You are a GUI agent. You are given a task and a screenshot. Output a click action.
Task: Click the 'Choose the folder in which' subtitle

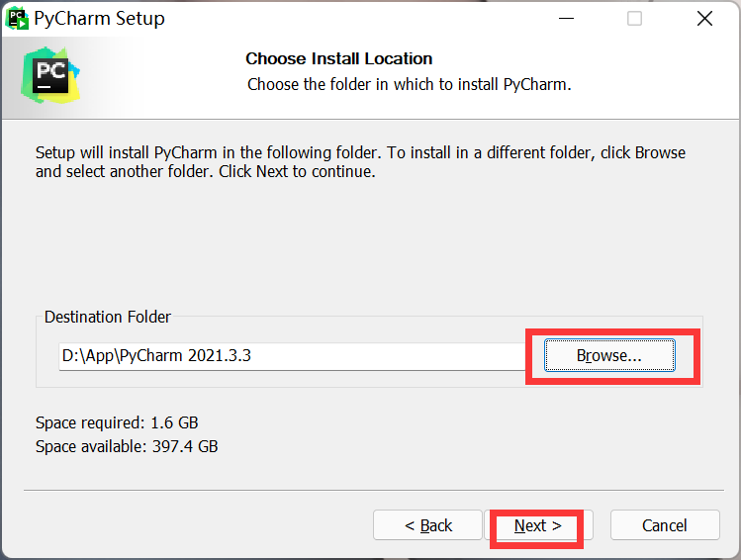point(409,84)
